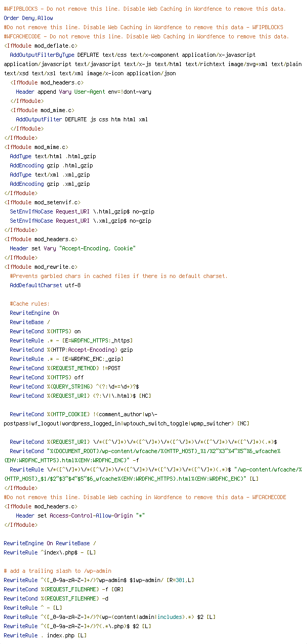Viewport: 307px width, 644px height.
Task: Click 'AddType text/html .html_gzip' line
Action: pos(53,156)
